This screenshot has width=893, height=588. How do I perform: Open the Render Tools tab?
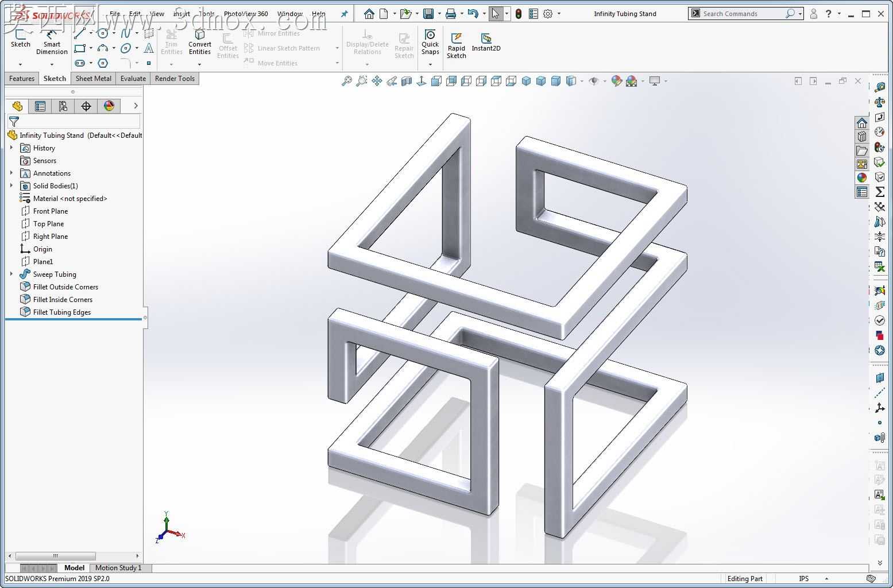175,79
